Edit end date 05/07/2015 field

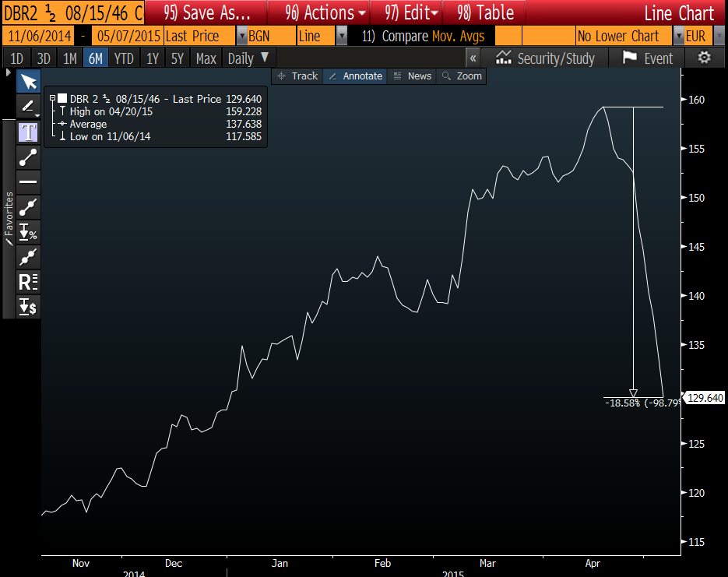pyautogui.click(x=128, y=36)
